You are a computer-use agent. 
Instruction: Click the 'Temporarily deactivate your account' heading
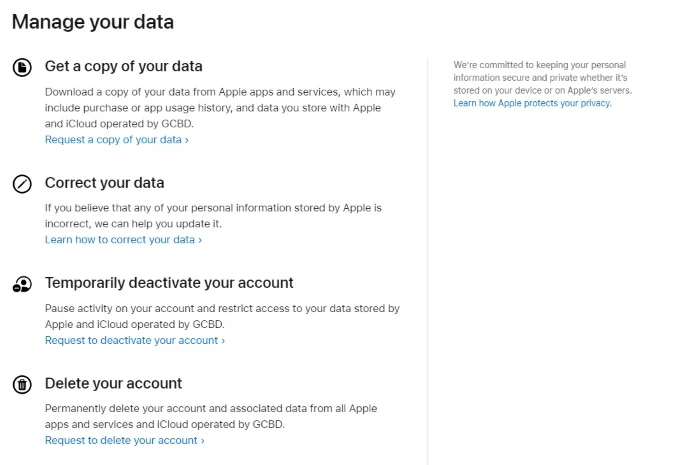pyautogui.click(x=169, y=283)
